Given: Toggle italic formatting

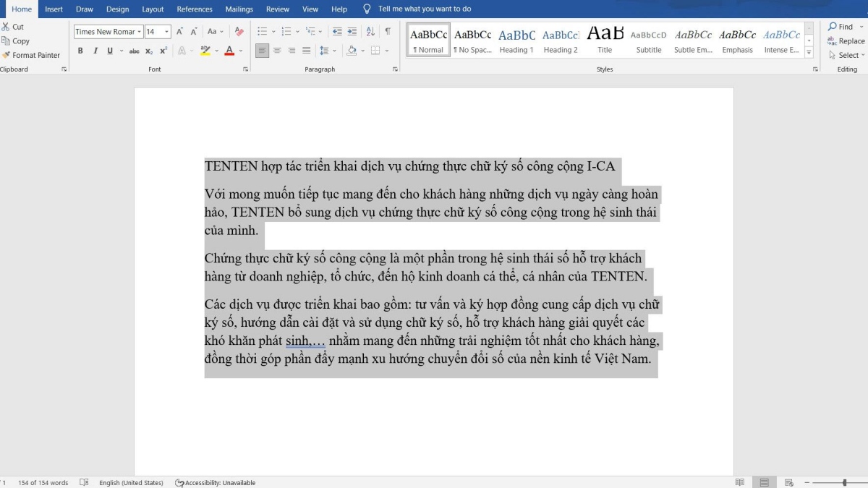Looking at the screenshot, I should click(95, 51).
